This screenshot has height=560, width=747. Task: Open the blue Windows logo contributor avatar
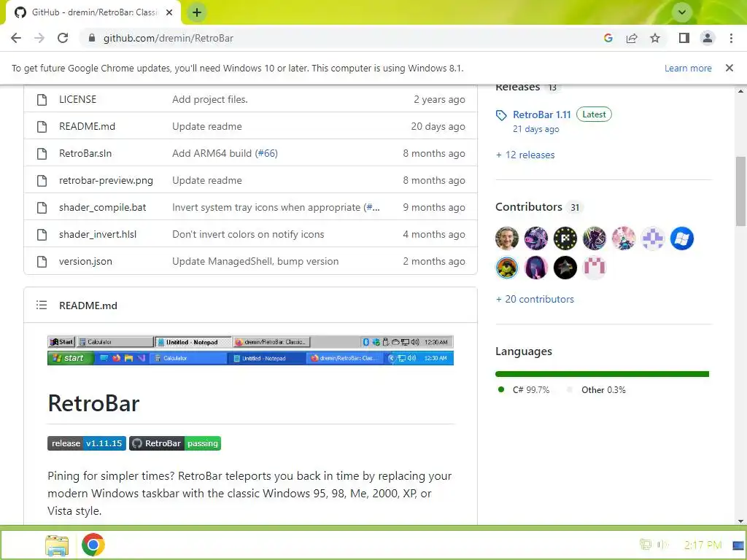click(x=682, y=238)
